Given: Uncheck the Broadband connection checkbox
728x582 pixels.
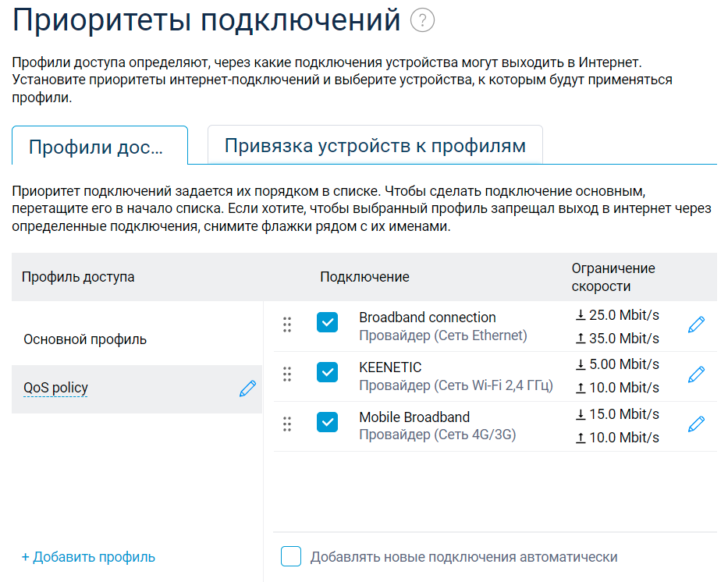Looking at the screenshot, I should [x=328, y=323].
